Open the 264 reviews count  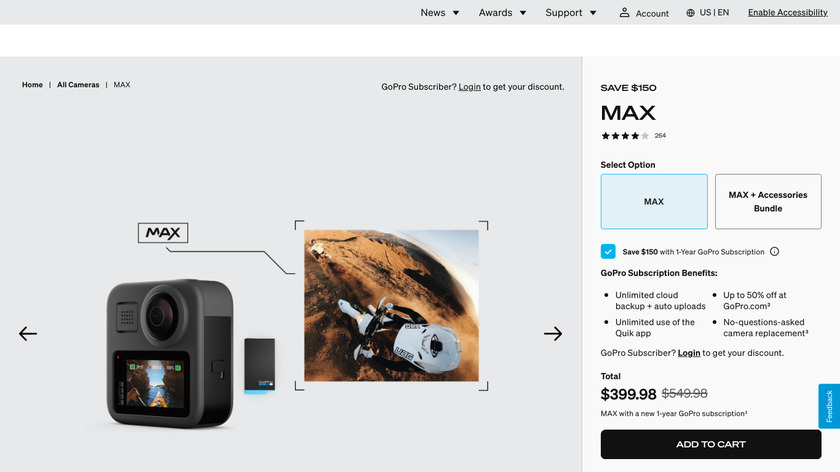660,136
